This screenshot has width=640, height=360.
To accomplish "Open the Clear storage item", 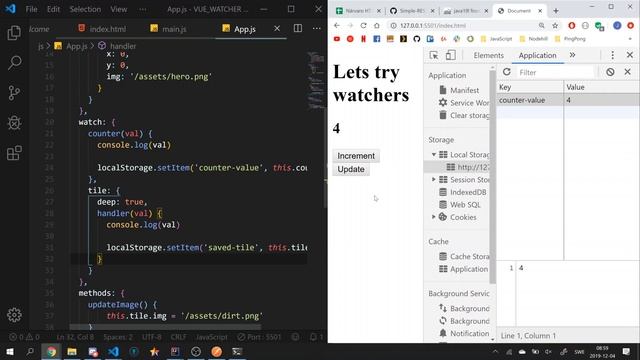I will point(464,116).
